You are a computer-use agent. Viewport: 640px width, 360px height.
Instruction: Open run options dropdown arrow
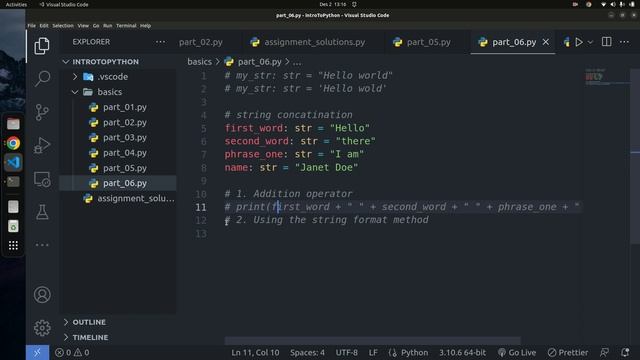click(590, 42)
